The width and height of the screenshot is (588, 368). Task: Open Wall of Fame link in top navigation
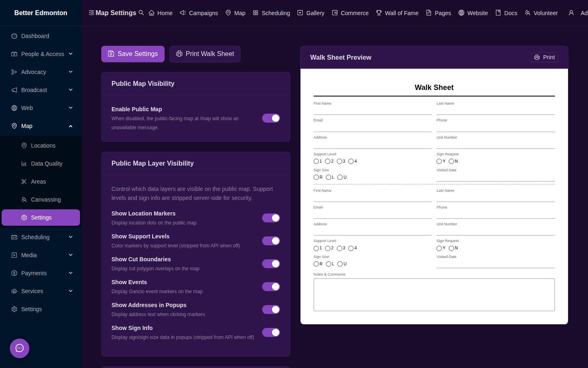coord(397,13)
